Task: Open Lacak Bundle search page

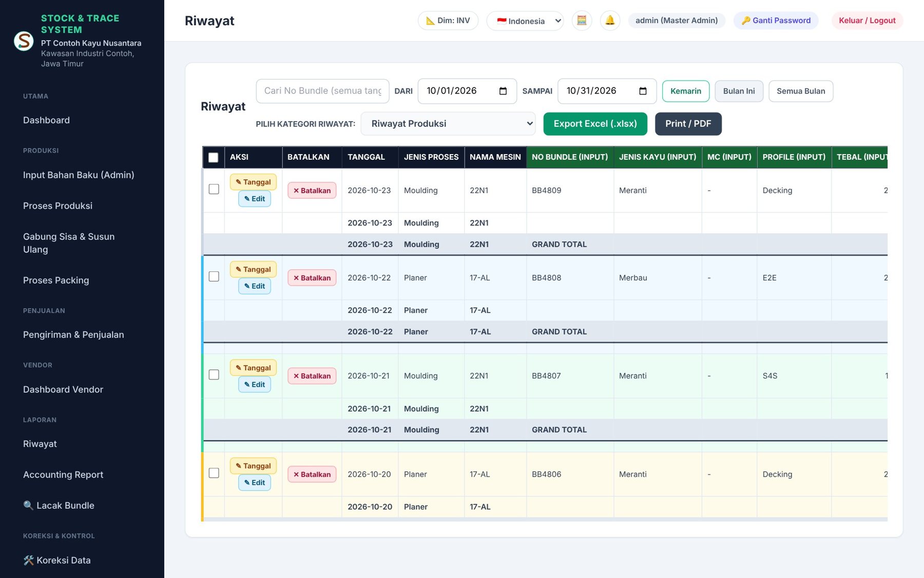Action: point(59,506)
